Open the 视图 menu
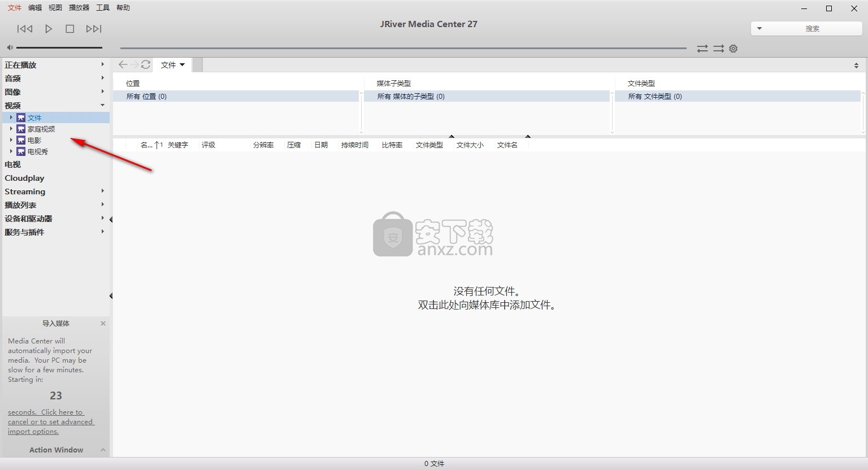The image size is (868, 470). 55,8
